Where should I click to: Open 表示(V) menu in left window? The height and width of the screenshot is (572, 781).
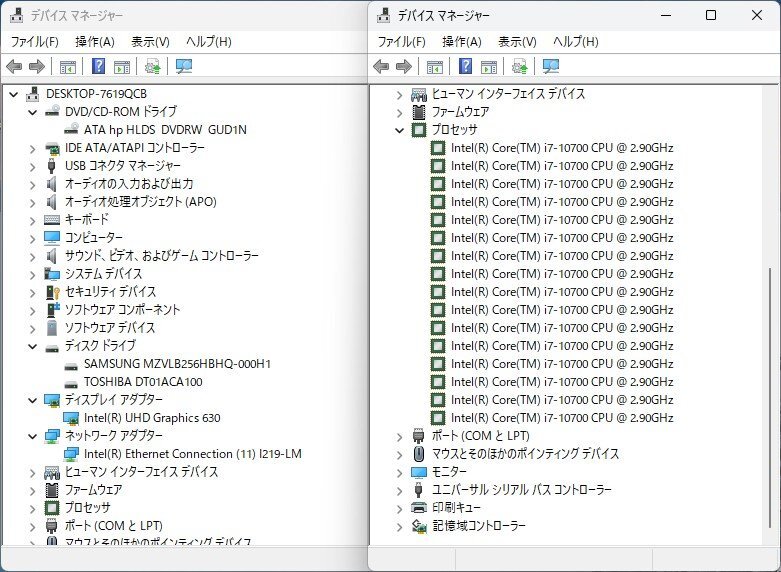point(150,42)
